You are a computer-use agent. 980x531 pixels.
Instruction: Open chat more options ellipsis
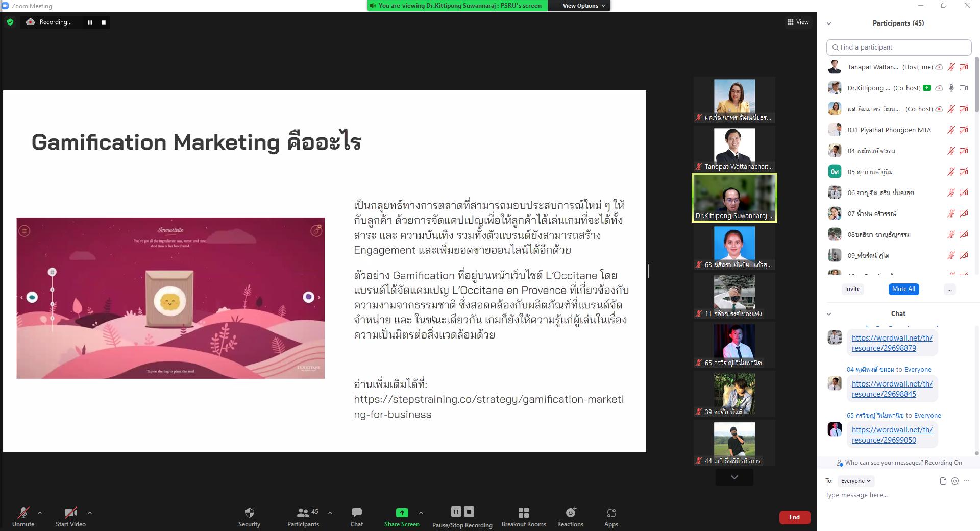click(967, 481)
